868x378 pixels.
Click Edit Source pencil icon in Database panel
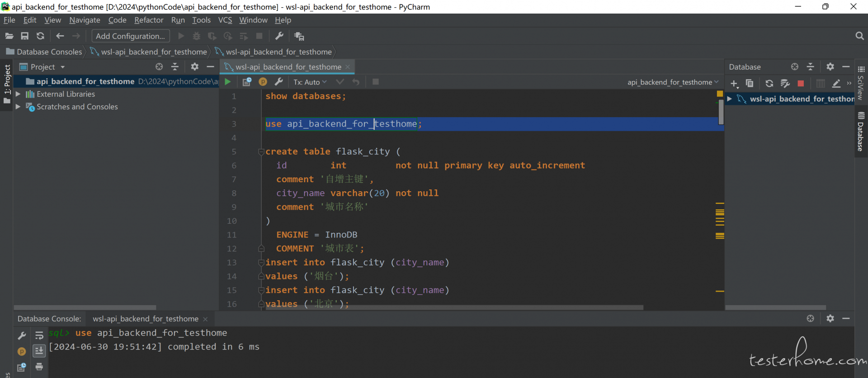[836, 83]
